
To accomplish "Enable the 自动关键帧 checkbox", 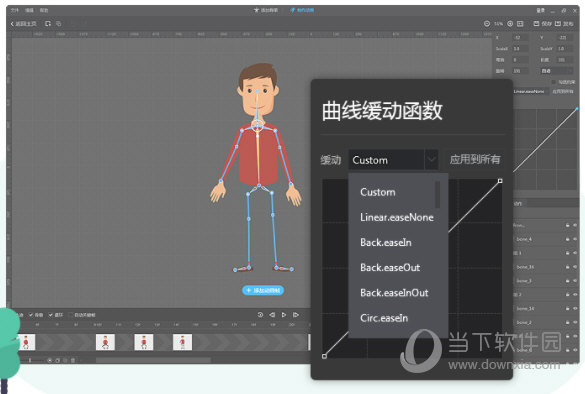I will [70, 315].
